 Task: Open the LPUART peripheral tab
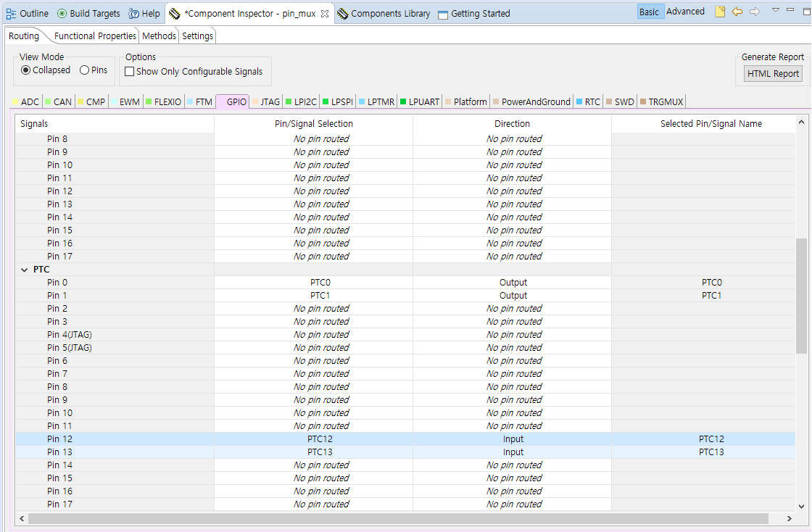pos(419,101)
